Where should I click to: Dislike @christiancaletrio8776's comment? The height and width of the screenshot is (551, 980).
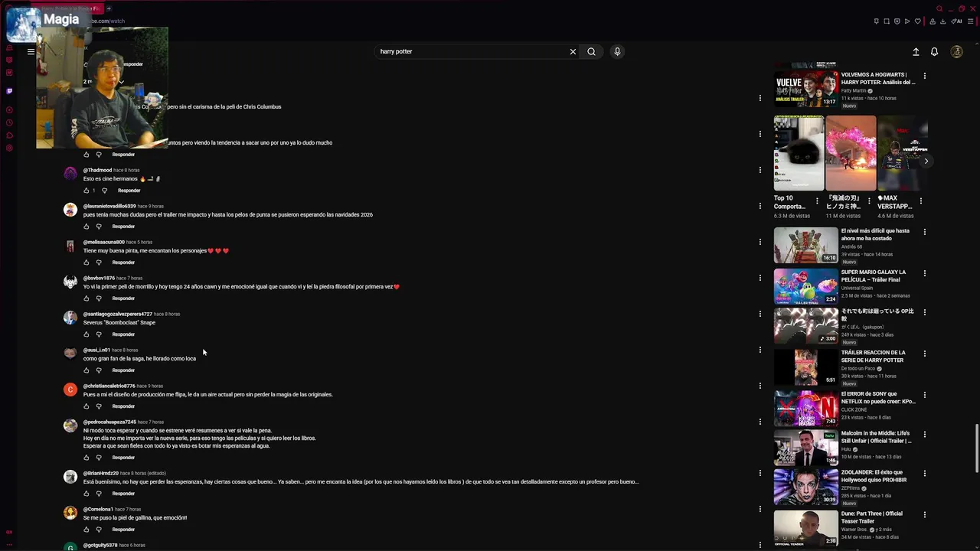[99, 406]
